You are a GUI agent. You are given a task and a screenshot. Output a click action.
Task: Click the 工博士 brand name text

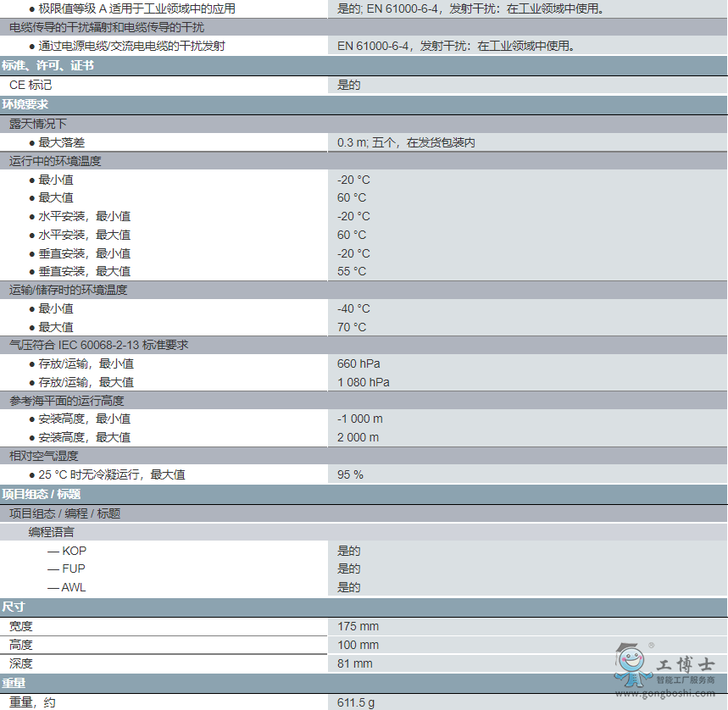(x=686, y=665)
